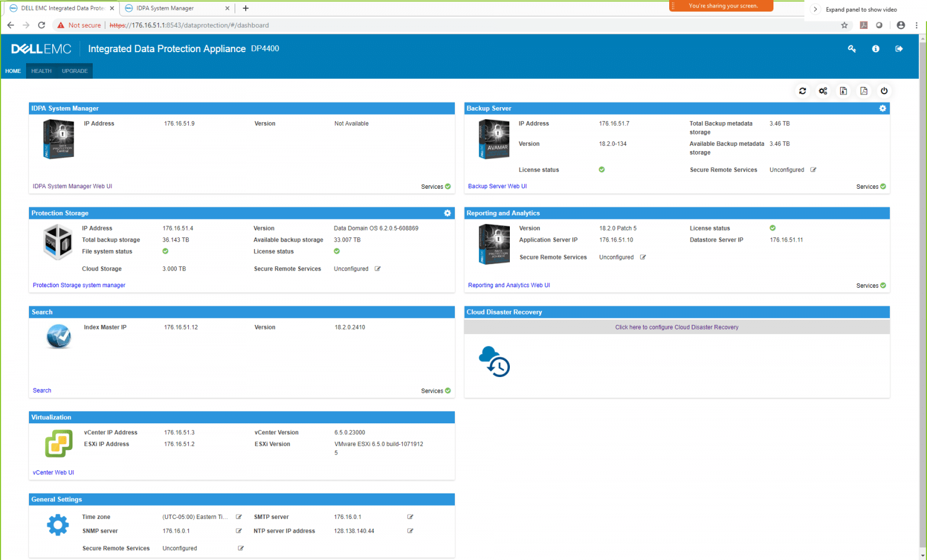The height and width of the screenshot is (560, 927).
Task: Edit Secure Remote Services in Protection Storage
Action: (x=378, y=269)
